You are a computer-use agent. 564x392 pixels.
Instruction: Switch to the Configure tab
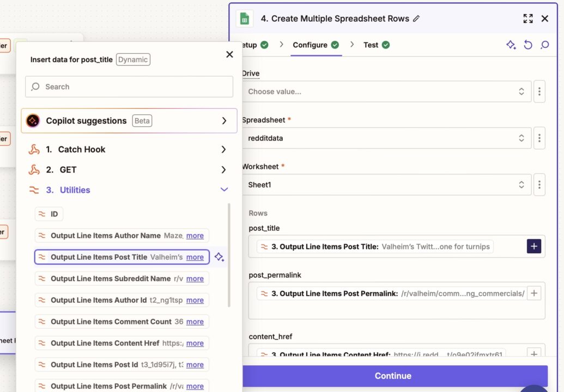coord(316,45)
